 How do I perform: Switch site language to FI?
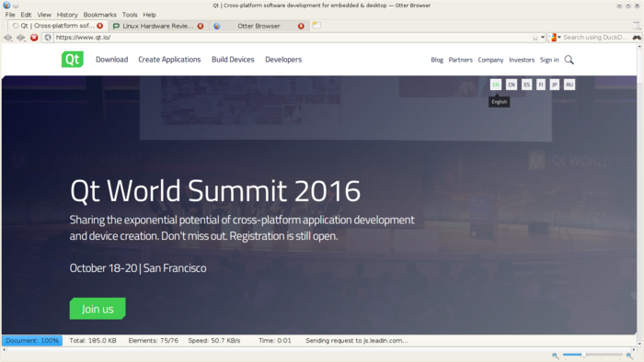pyautogui.click(x=541, y=85)
